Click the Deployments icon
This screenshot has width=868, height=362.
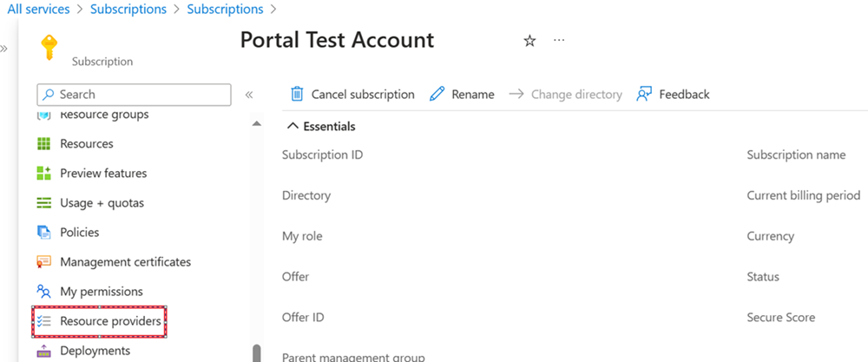pyautogui.click(x=43, y=351)
